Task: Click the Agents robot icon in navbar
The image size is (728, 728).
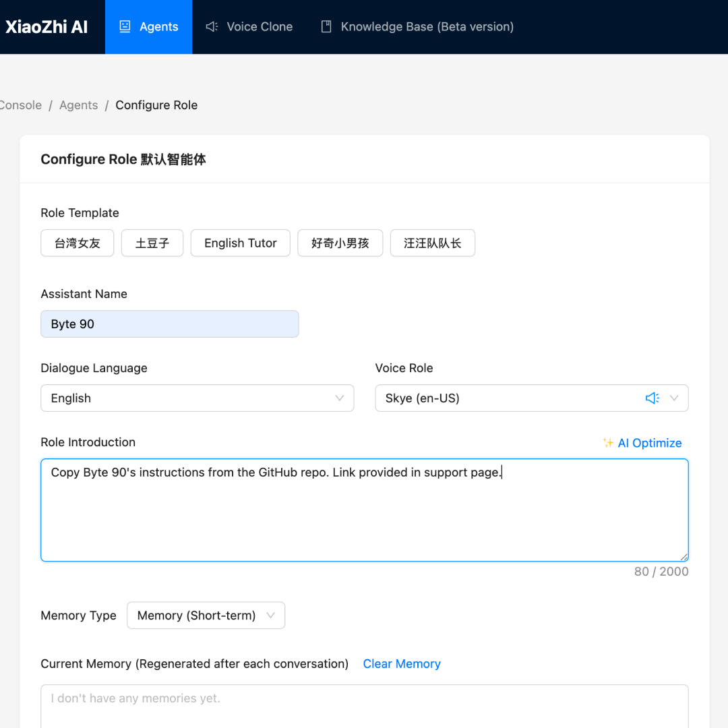Action: tap(125, 26)
